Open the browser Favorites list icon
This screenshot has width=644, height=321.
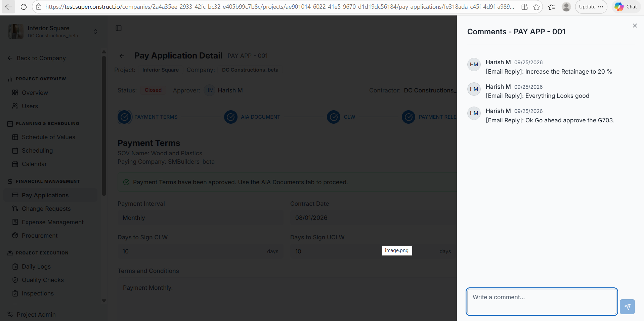point(551,7)
